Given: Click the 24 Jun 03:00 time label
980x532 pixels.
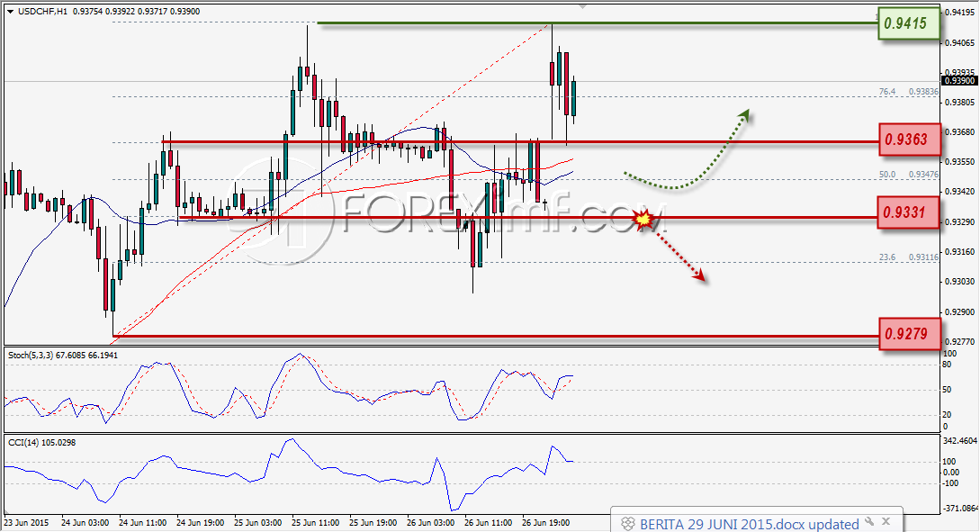Looking at the screenshot, I should (85, 523).
